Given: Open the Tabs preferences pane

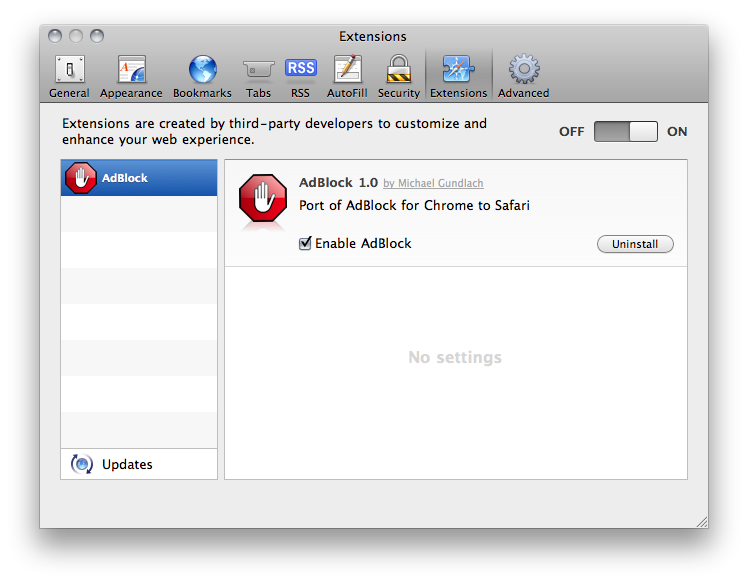Looking at the screenshot, I should pos(259,76).
